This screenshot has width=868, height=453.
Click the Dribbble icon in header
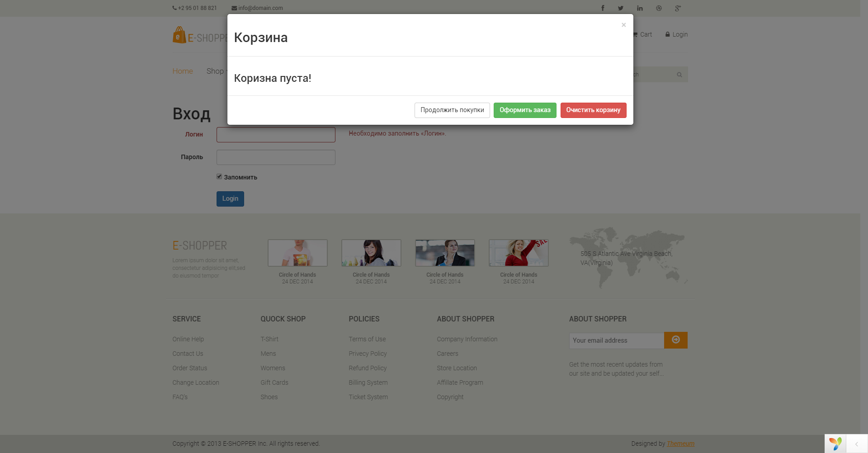pyautogui.click(x=659, y=8)
